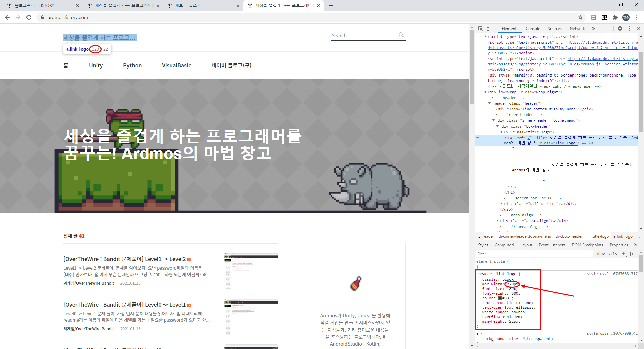Image resolution: width=644 pixels, height=349 pixels.
Task: Close the '블로그관리 | TISTORY' tab
Action: (x=78, y=6)
